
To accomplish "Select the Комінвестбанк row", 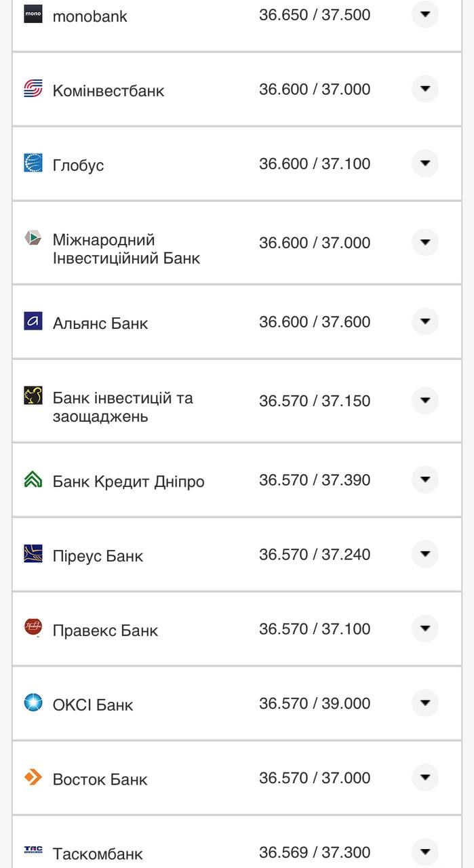I will pos(237,89).
